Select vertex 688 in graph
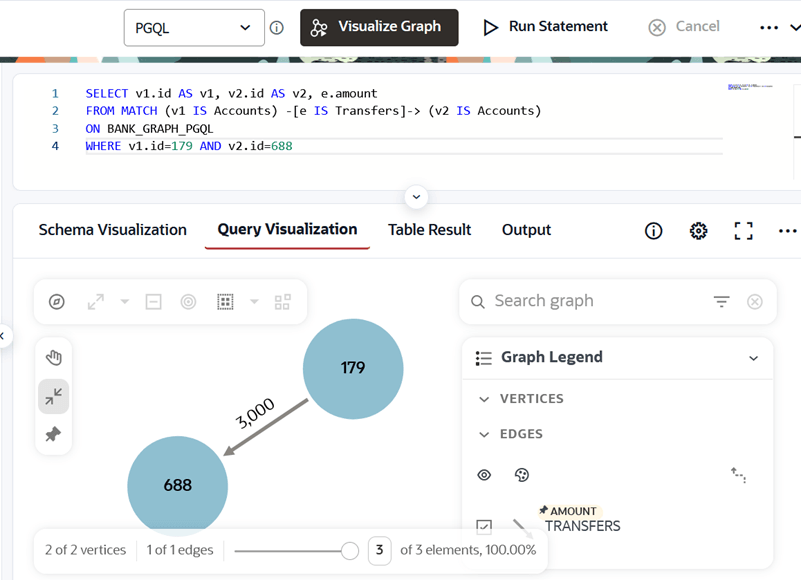The image size is (801, 580). (177, 485)
